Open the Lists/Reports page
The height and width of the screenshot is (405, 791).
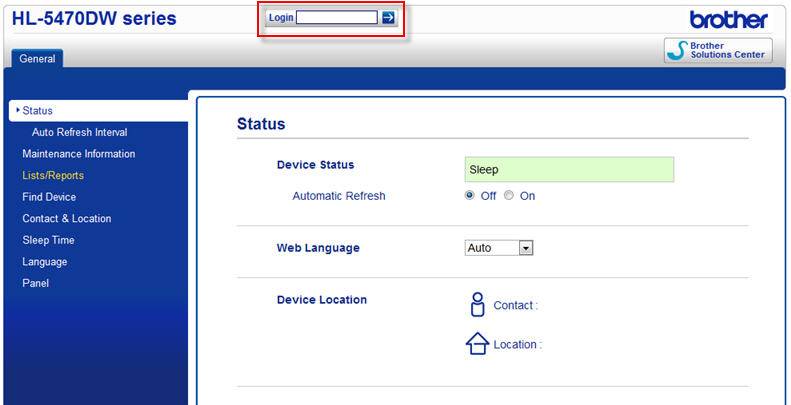click(53, 176)
